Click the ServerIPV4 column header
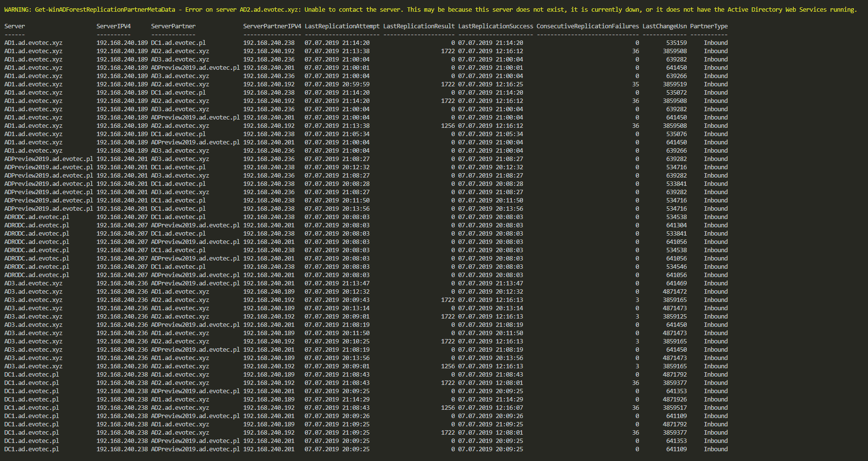Screen dimensions: 868x461 click(114, 26)
